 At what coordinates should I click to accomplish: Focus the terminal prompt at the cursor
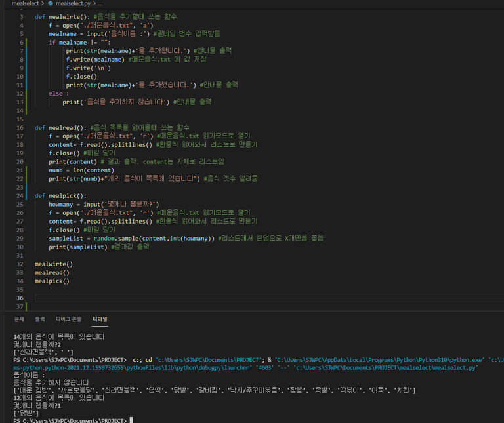[131, 420]
